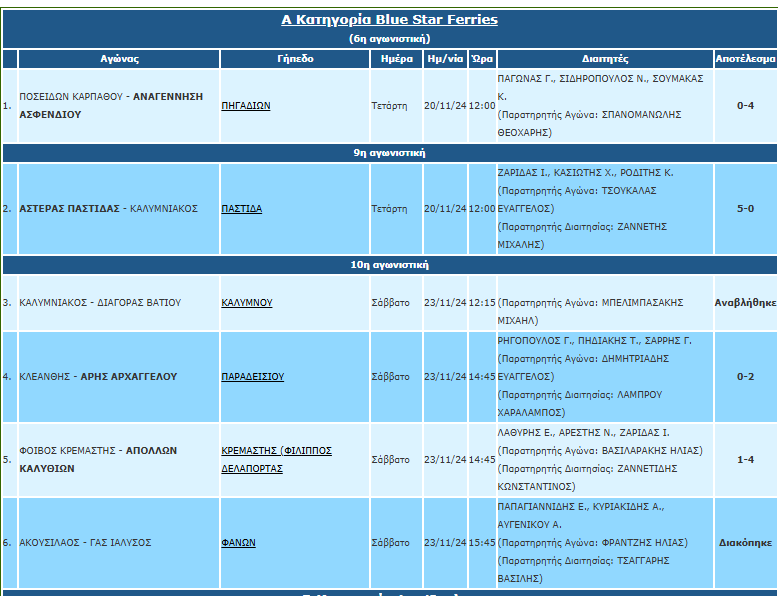Click referees ΛΑΘΥΡΗΣ Ε., ΑΡΕΣΤΗΣ Ν. cell
778x596 pixels.
pos(605,460)
